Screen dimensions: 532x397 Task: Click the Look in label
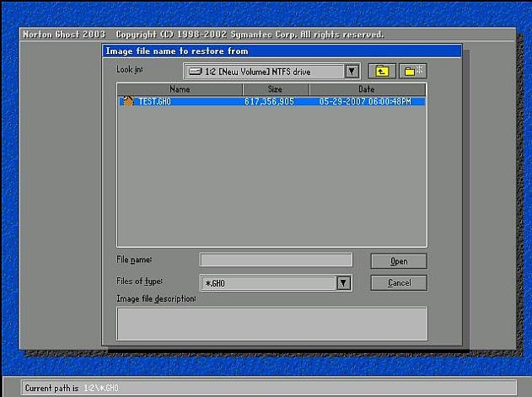coord(130,70)
